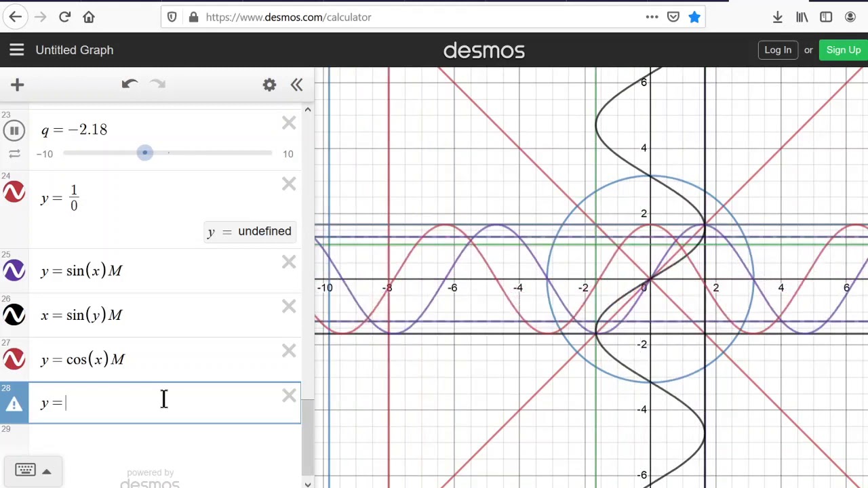Edit the q slider lower limit -10

(x=45, y=155)
